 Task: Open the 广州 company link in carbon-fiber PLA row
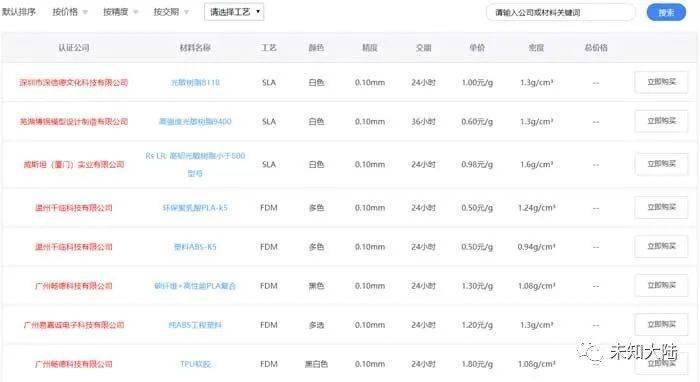tap(74, 286)
